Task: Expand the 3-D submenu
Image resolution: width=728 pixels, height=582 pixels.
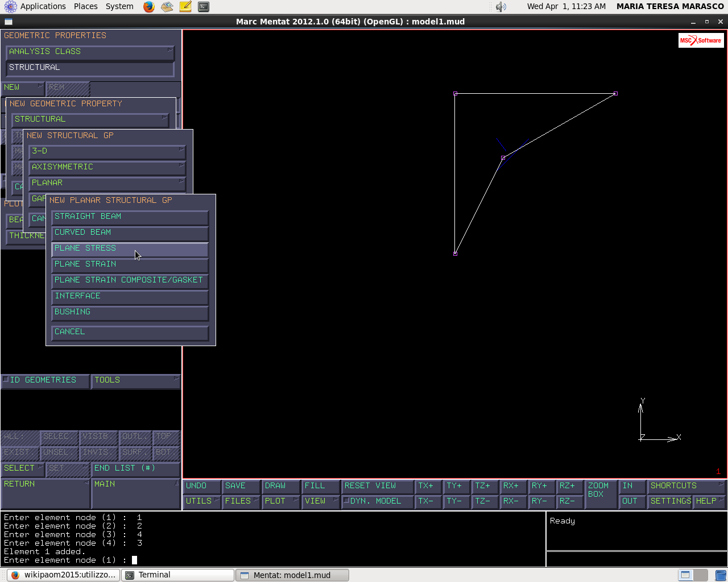Action: pos(107,152)
